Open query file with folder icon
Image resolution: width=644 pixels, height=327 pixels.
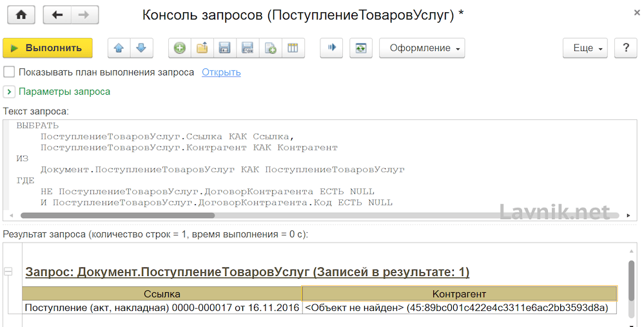[x=202, y=48]
